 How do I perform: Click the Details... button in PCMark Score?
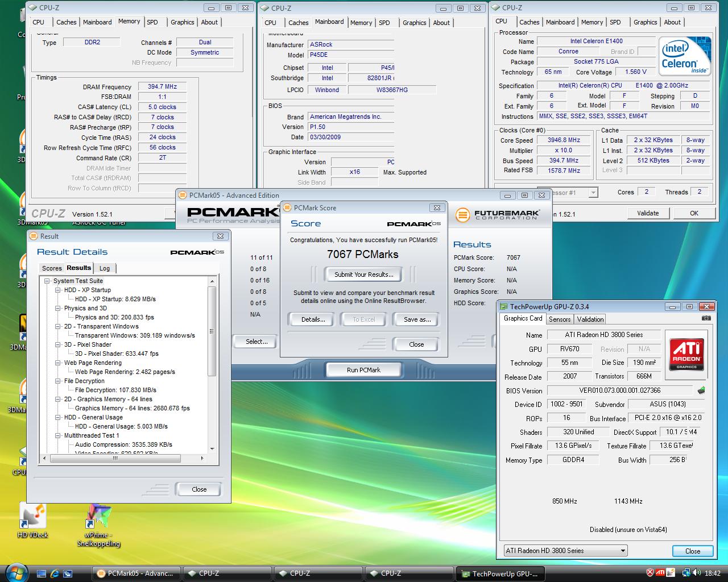pyautogui.click(x=313, y=319)
